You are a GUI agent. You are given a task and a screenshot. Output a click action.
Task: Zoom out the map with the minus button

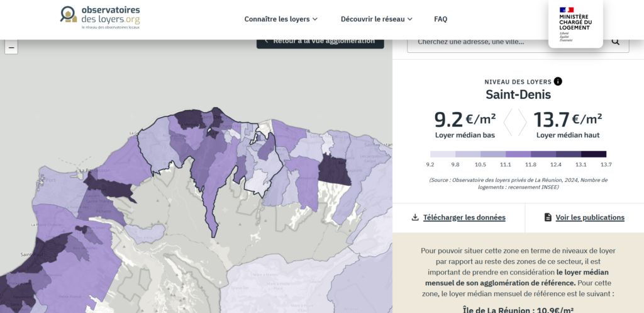point(11,47)
